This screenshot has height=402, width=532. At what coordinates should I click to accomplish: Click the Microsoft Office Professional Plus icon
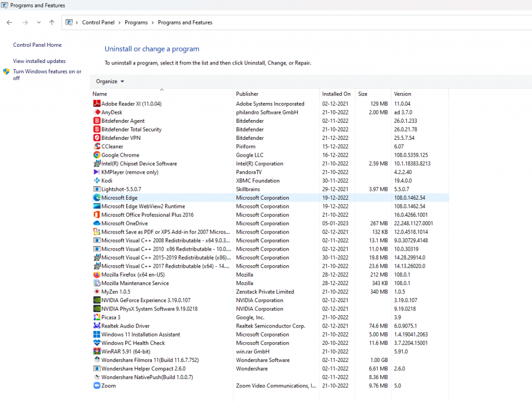(97, 215)
